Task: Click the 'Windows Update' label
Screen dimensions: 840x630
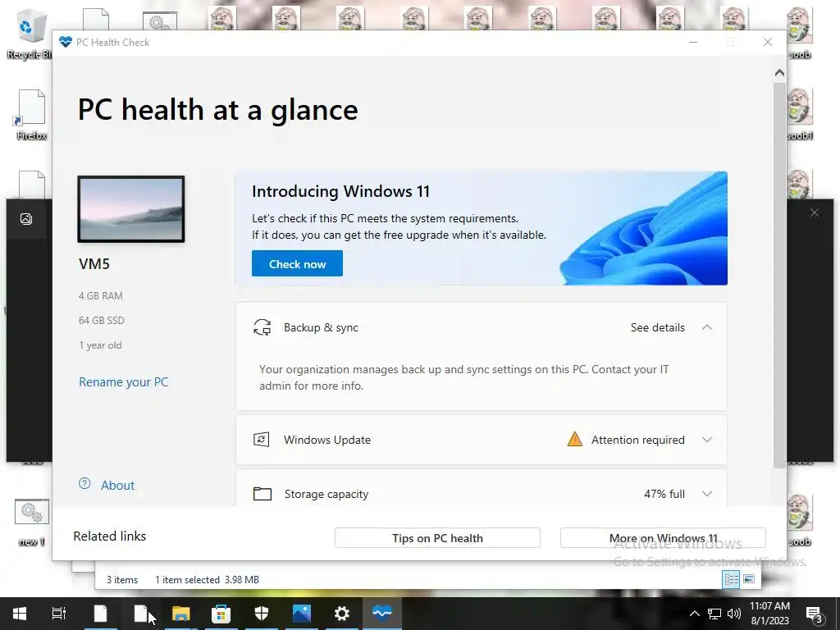Action: 326,440
